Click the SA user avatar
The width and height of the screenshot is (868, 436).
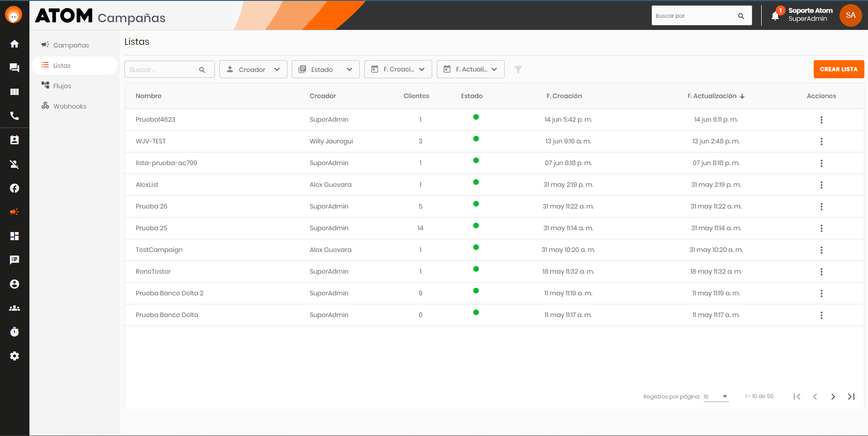850,15
